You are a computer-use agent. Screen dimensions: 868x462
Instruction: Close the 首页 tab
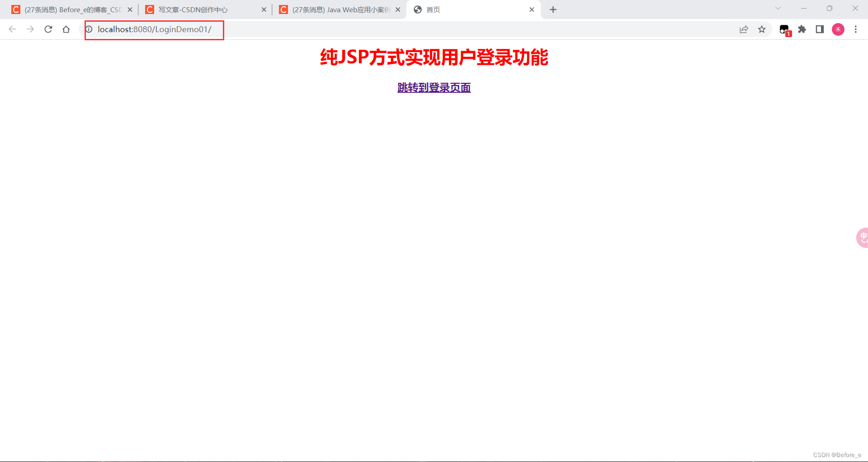coord(532,10)
